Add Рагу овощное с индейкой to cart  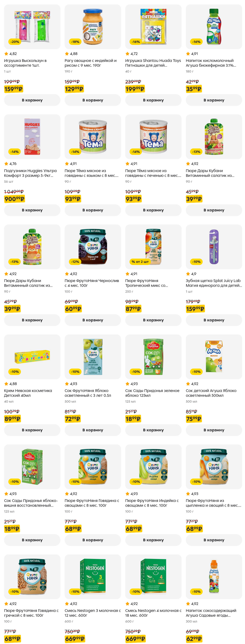click(93, 100)
